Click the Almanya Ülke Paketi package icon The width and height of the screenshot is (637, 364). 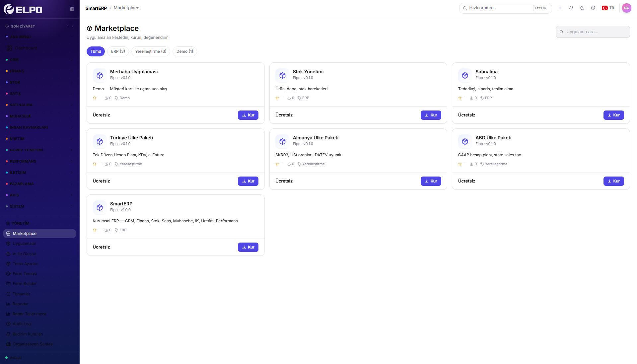click(x=282, y=141)
